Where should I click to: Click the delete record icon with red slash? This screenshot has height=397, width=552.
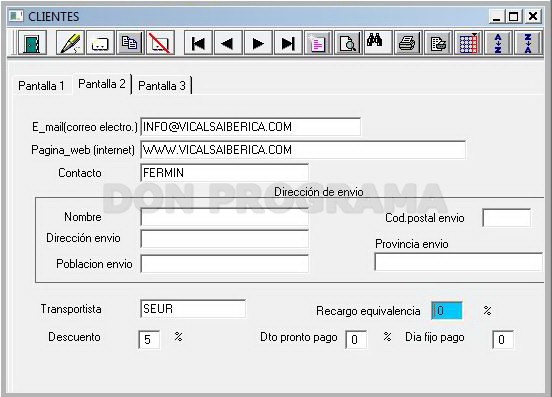[160, 43]
